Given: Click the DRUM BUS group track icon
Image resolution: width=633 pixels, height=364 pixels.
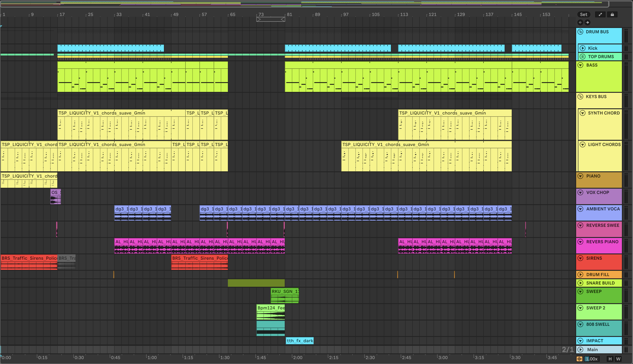Looking at the screenshot, I should [581, 32].
